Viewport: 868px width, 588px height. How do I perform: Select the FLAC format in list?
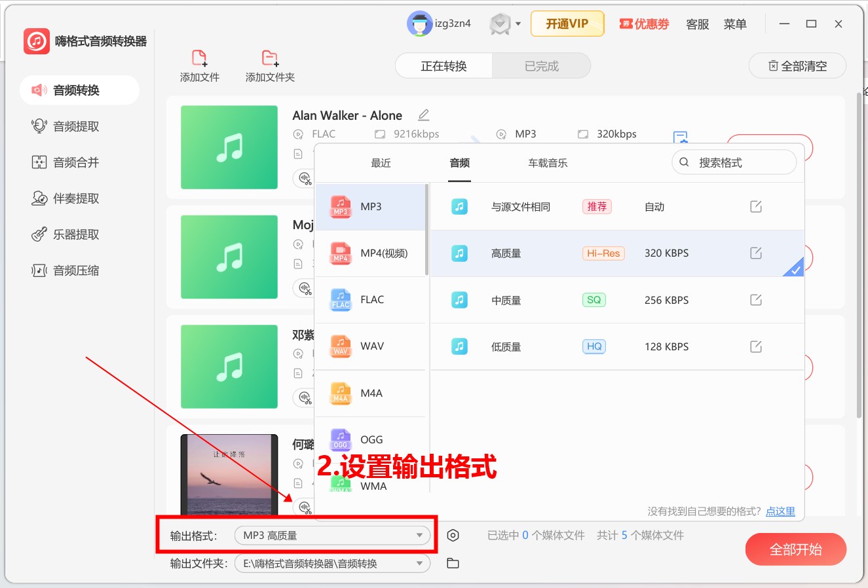[x=371, y=300]
